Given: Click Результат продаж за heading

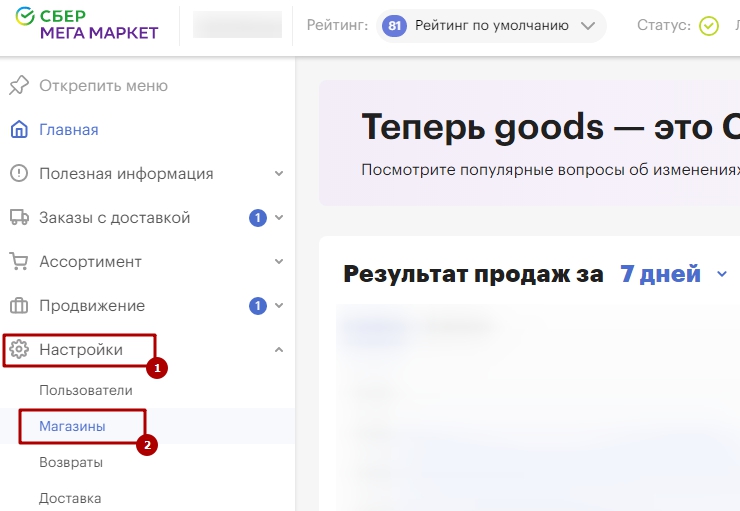Looking at the screenshot, I should coord(473,274).
